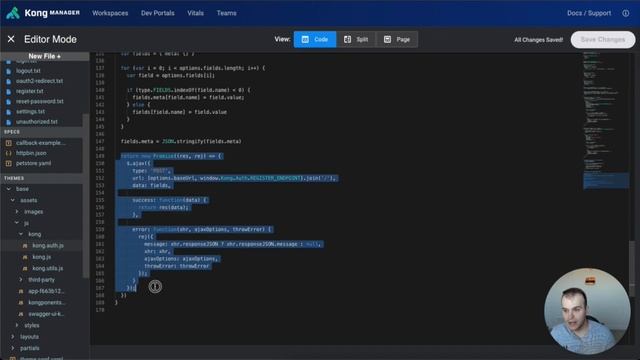Image resolution: width=640 pixels, height=360 pixels.
Task: Click the file icon beside settings.txt
Action: pyautogui.click(x=9, y=111)
